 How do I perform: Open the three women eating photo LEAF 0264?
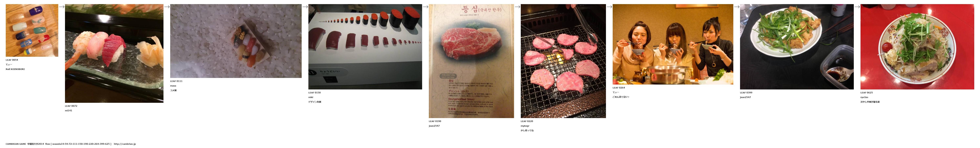click(x=673, y=44)
